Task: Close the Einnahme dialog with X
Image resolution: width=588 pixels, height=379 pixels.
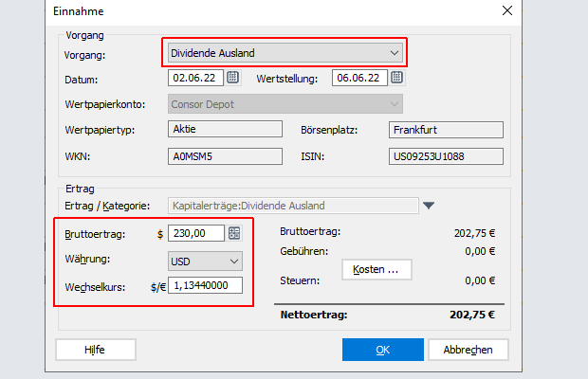Action: tap(507, 10)
